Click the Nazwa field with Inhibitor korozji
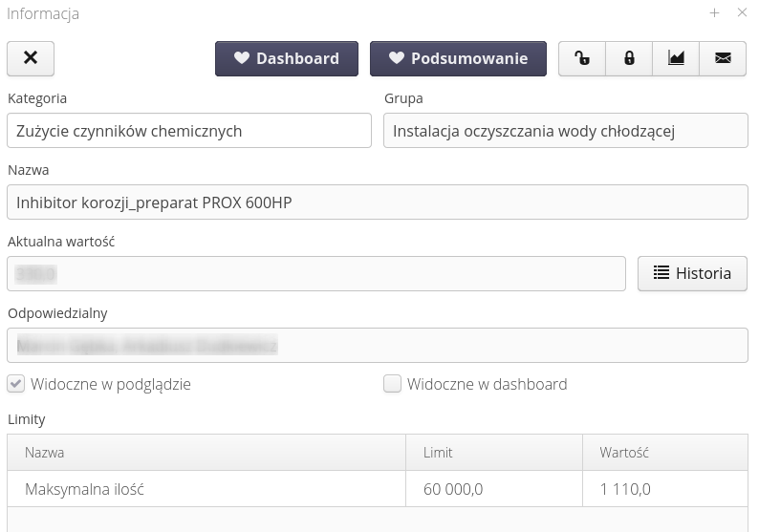 tap(377, 202)
